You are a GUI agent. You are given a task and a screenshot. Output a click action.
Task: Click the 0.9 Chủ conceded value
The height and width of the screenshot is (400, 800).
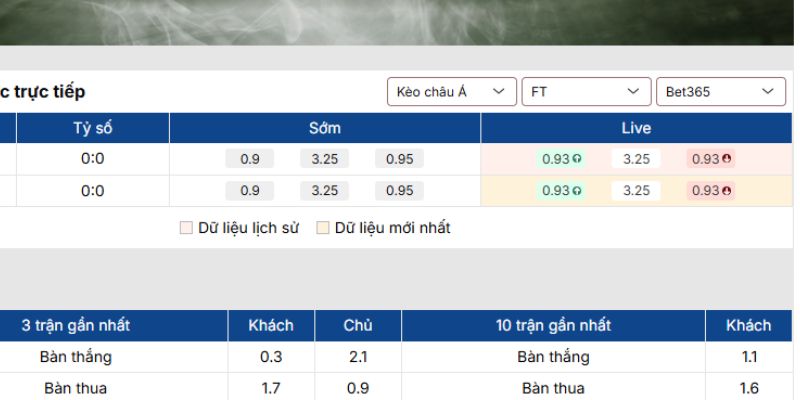pyautogui.click(x=358, y=388)
